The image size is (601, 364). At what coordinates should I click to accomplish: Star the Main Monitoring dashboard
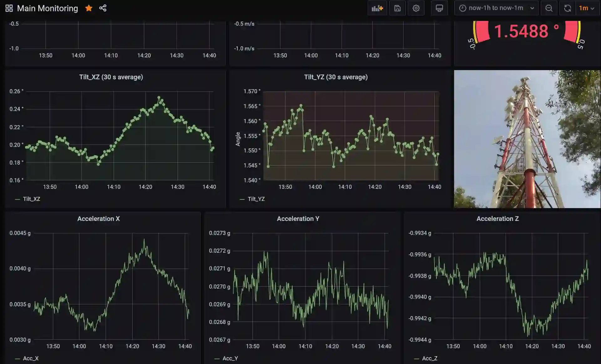[89, 8]
